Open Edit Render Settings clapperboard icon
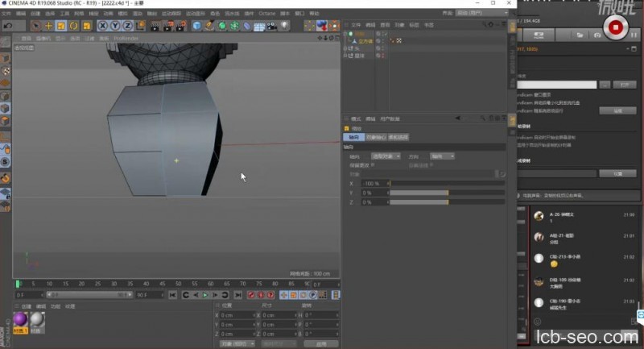Image resolution: width=644 pixels, height=349 pixels. (180, 26)
